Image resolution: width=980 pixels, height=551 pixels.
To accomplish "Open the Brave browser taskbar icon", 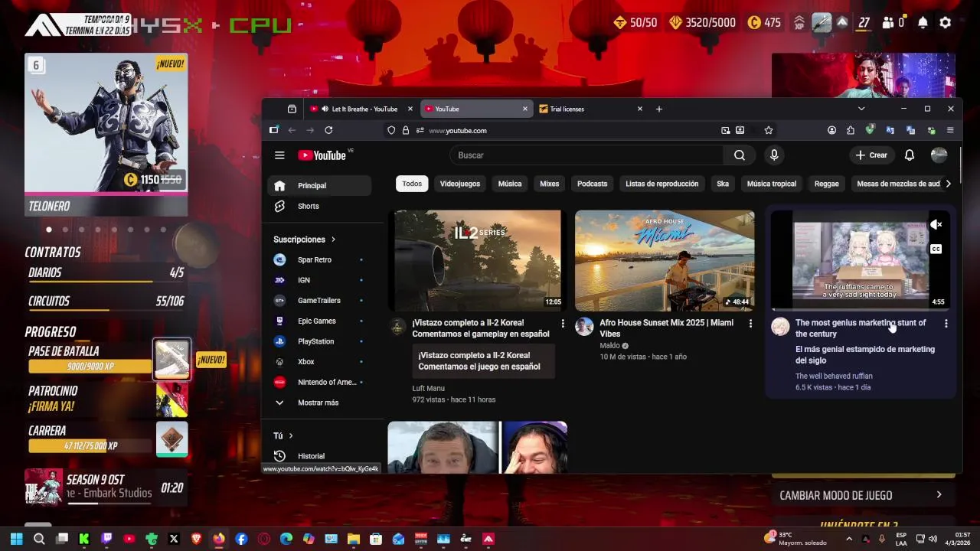I will coord(196,539).
